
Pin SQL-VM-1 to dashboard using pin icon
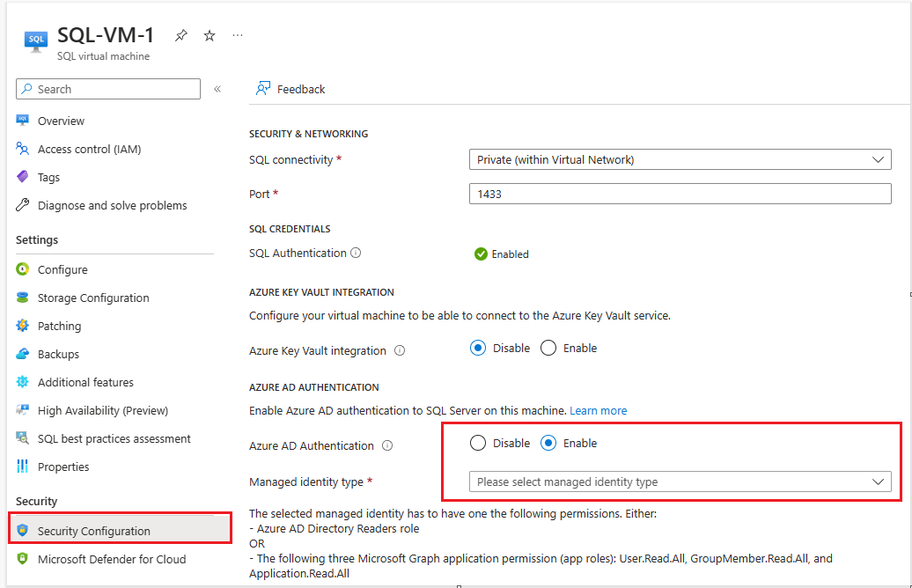pos(180,35)
